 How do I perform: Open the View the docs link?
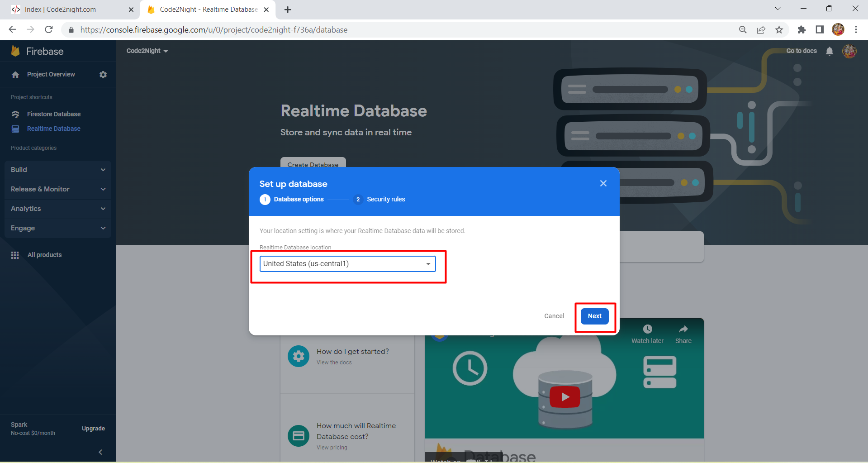coord(334,363)
